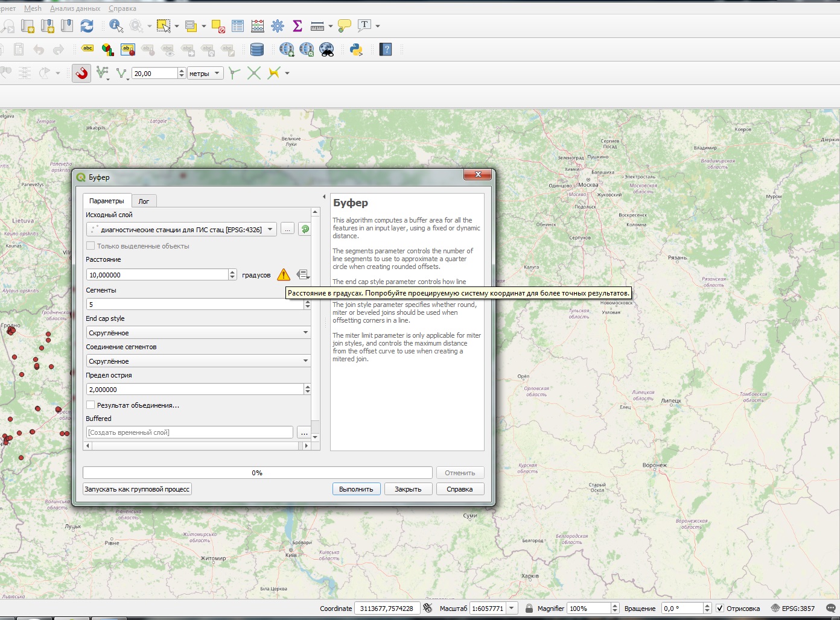840x620 pixels.
Task: Click the distance warning triangle icon
Action: (x=284, y=275)
